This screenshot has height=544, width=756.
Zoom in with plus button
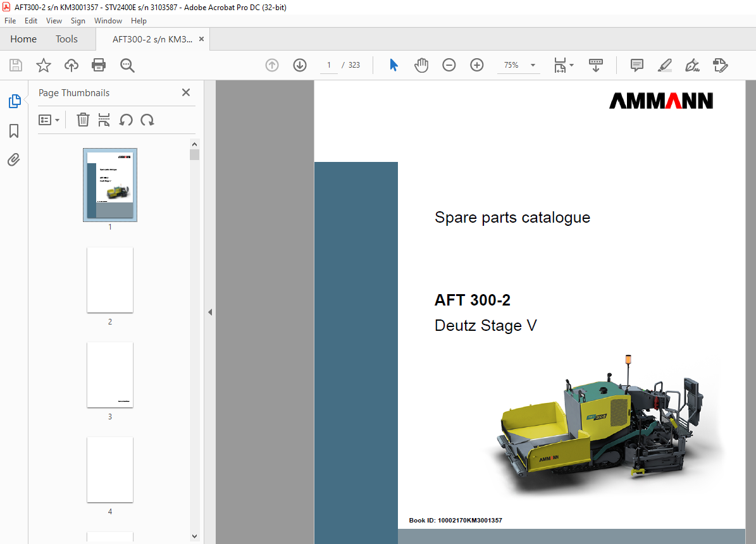click(477, 65)
